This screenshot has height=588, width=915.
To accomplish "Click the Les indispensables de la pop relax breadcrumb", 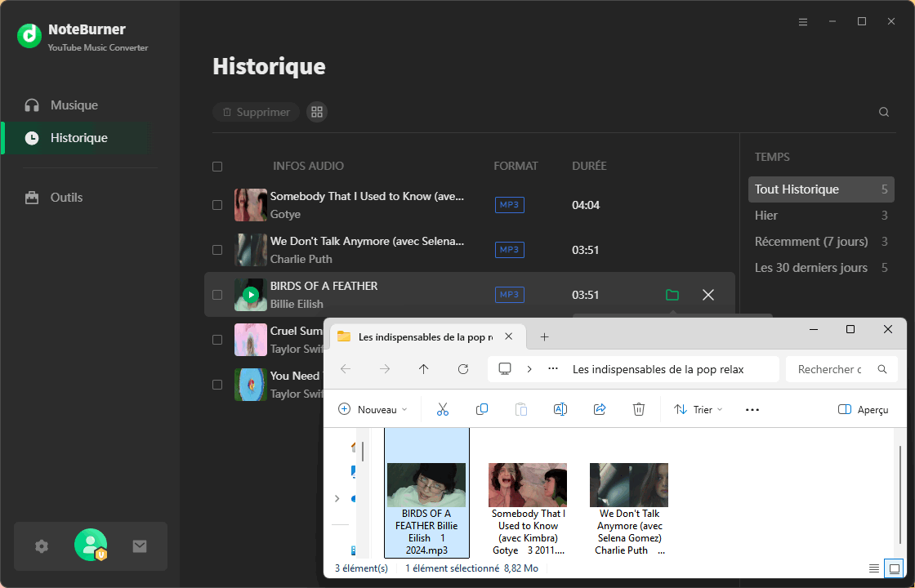I will click(658, 369).
